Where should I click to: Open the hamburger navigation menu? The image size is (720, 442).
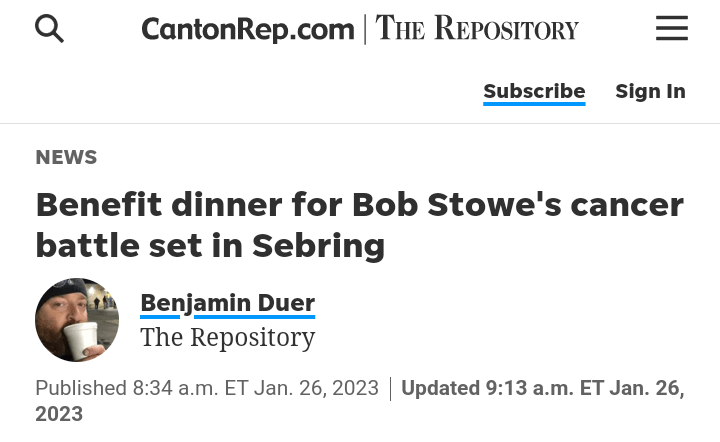[671, 29]
